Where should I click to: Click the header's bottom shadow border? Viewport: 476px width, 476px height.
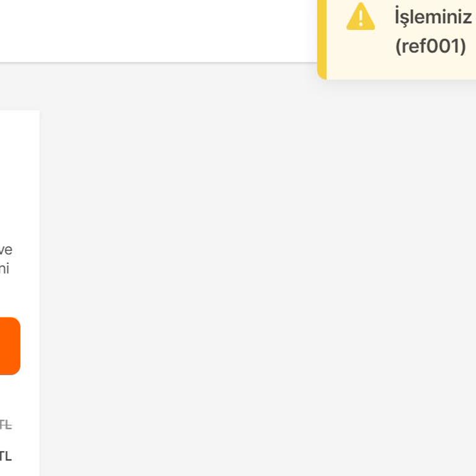(x=155, y=63)
